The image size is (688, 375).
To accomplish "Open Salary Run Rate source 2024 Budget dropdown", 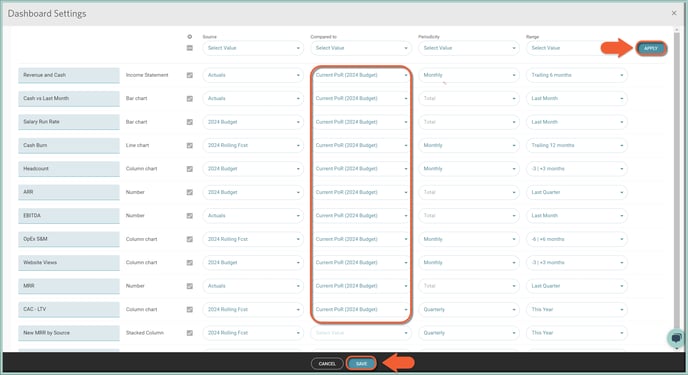I will click(253, 122).
